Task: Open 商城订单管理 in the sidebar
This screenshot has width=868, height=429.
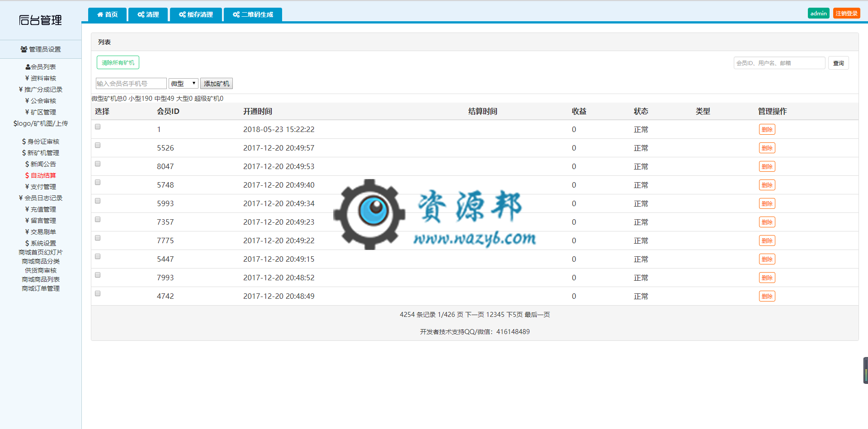Action: pyautogui.click(x=41, y=288)
